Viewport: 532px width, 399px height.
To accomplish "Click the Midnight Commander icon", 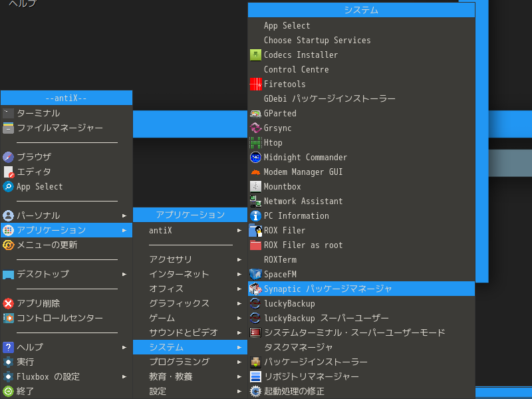I will click(x=255, y=157).
